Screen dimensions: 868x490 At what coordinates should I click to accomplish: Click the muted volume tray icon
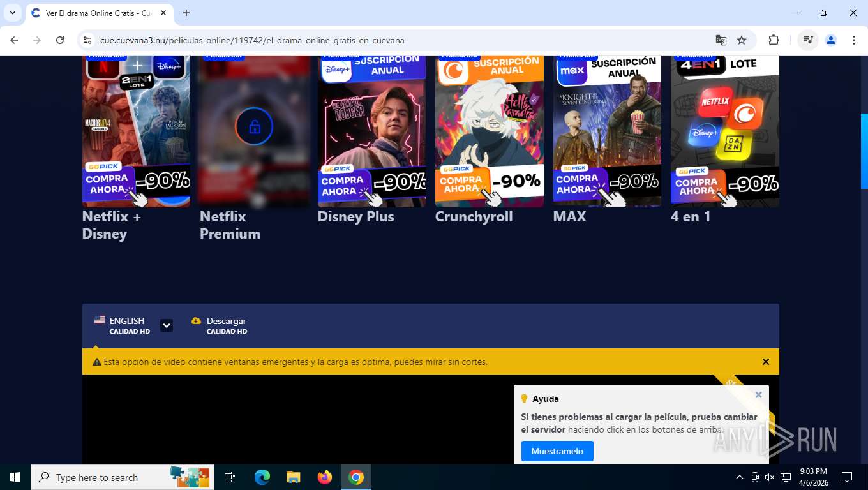[770, 477]
